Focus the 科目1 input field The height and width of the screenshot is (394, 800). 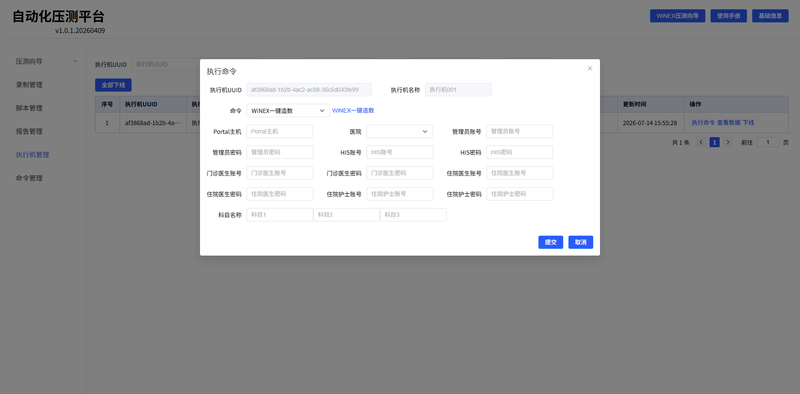(x=280, y=215)
